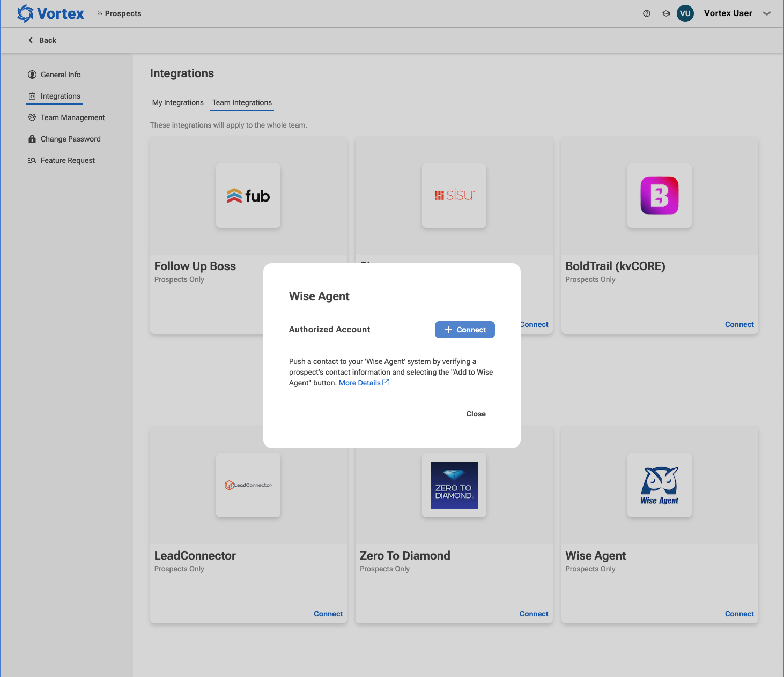
Task: Click the Feature Request sidebar icon
Action: (x=32, y=160)
